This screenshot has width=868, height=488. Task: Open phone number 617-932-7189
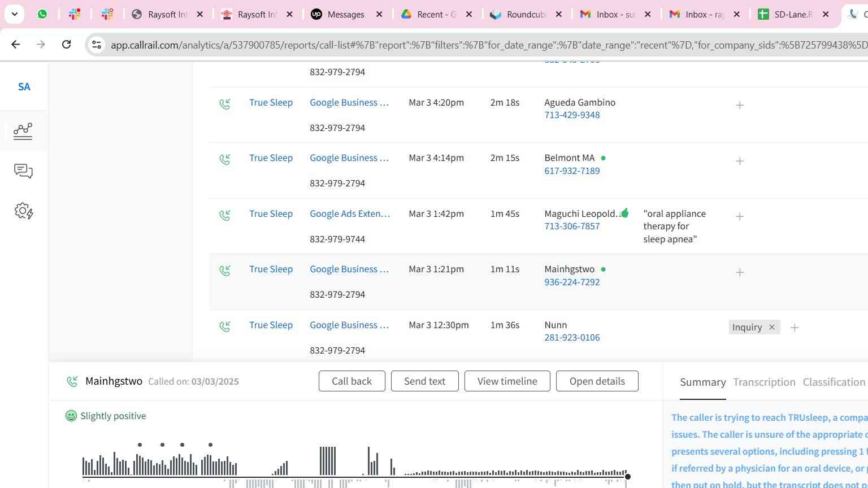coord(572,171)
